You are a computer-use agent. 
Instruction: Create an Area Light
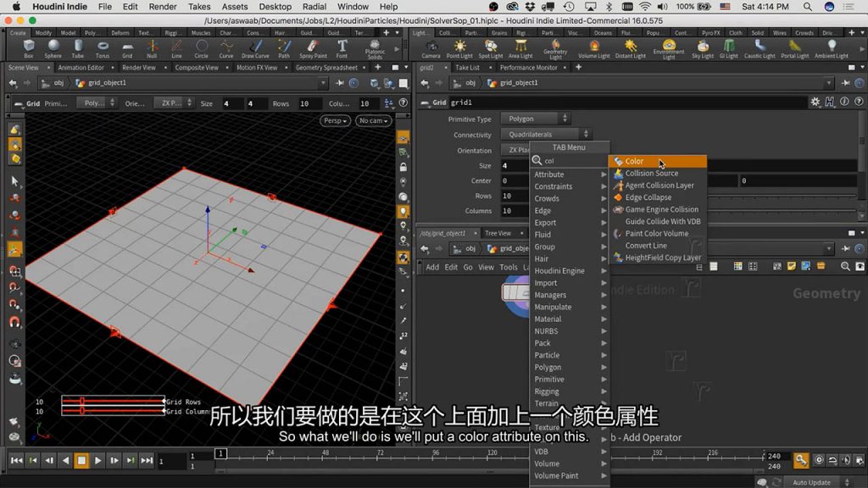[x=520, y=48]
